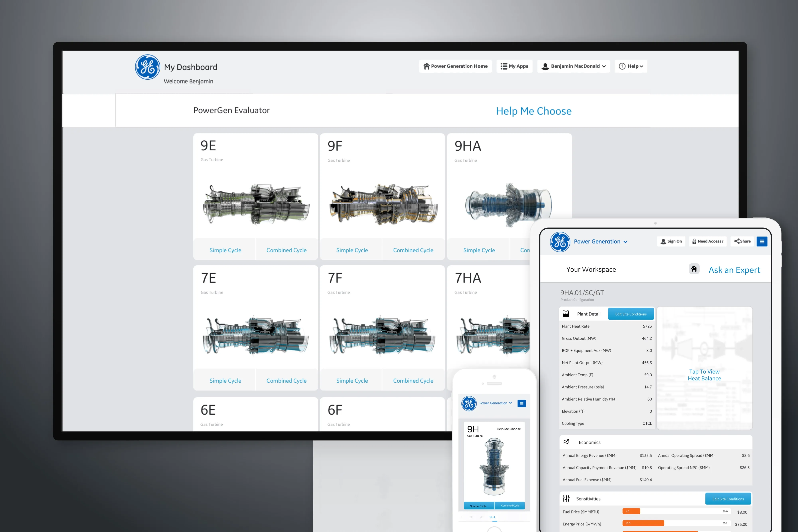Click GE logo on the phone screen
The width and height of the screenshot is (798, 532).
469,403
